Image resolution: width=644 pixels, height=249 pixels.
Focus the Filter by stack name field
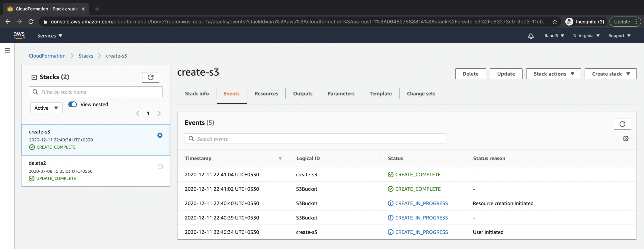click(x=96, y=92)
